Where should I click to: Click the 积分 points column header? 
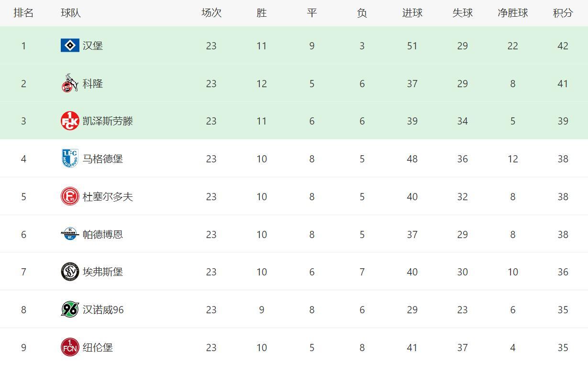tap(563, 13)
